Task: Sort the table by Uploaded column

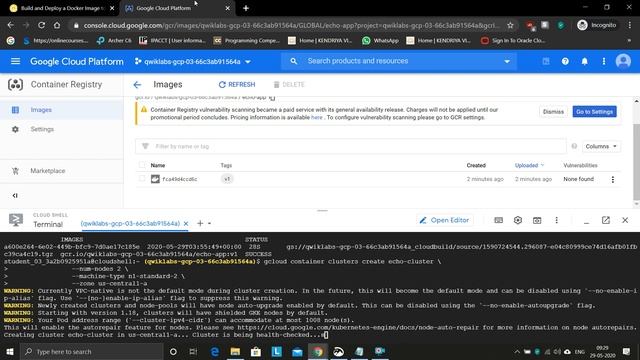Action: tap(529, 165)
